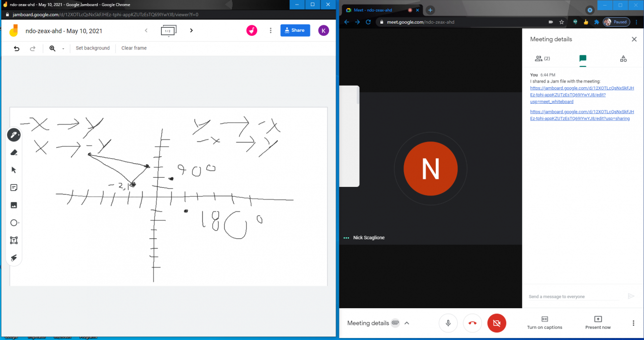This screenshot has height=340, width=644.
Task: Open the pink Meet icon in Jamboard
Action: (252, 31)
